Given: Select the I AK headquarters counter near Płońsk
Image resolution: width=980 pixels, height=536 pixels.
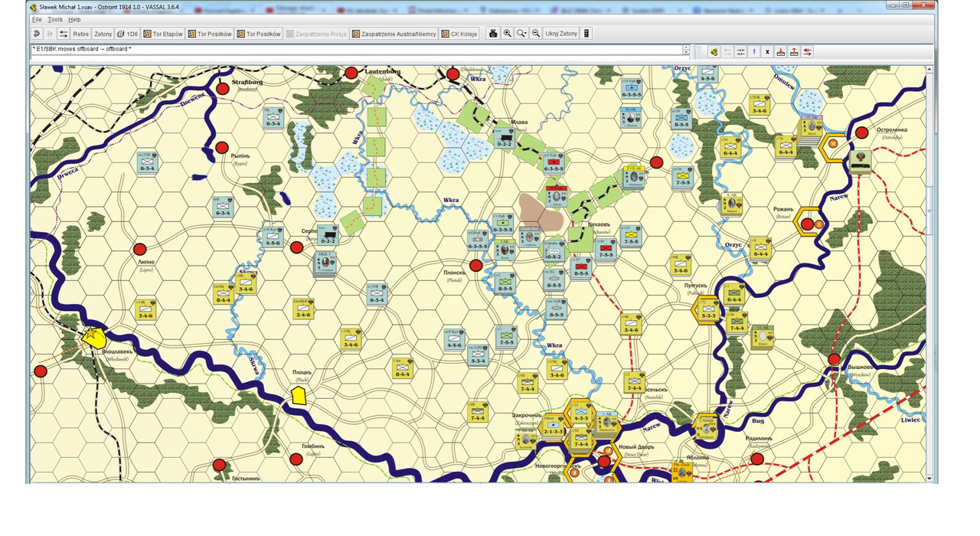Looking at the screenshot, I should click(505, 250).
